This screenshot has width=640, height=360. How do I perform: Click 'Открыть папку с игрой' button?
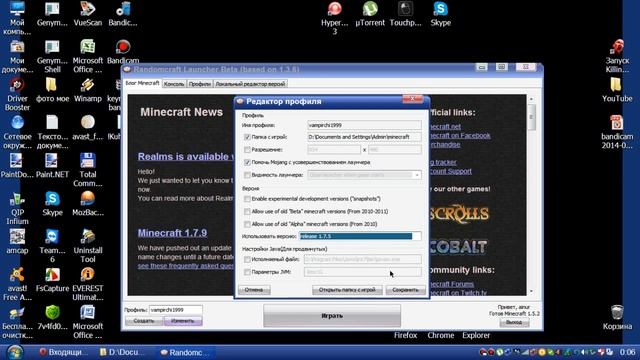(x=347, y=290)
